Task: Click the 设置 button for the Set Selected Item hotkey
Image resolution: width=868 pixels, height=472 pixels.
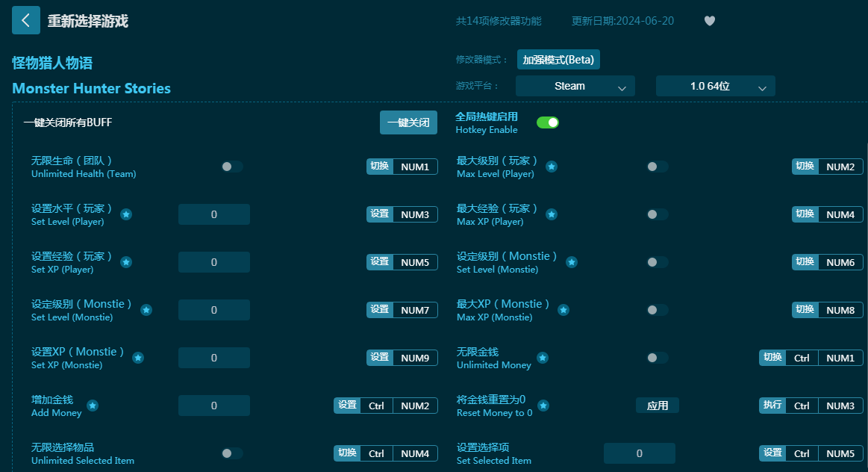Action: click(772, 453)
